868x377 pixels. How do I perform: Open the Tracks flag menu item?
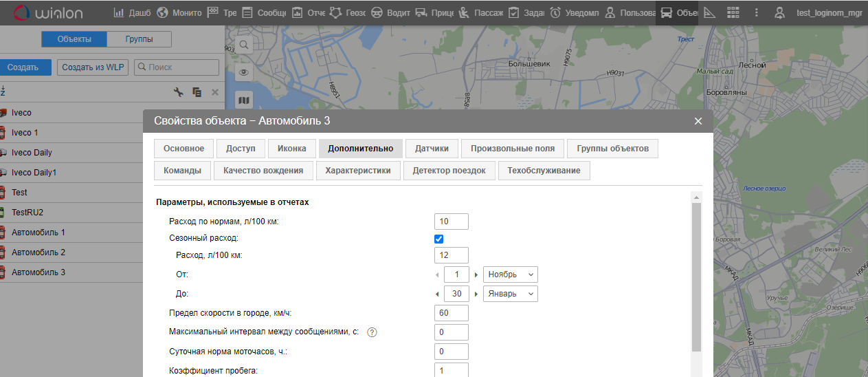point(222,12)
